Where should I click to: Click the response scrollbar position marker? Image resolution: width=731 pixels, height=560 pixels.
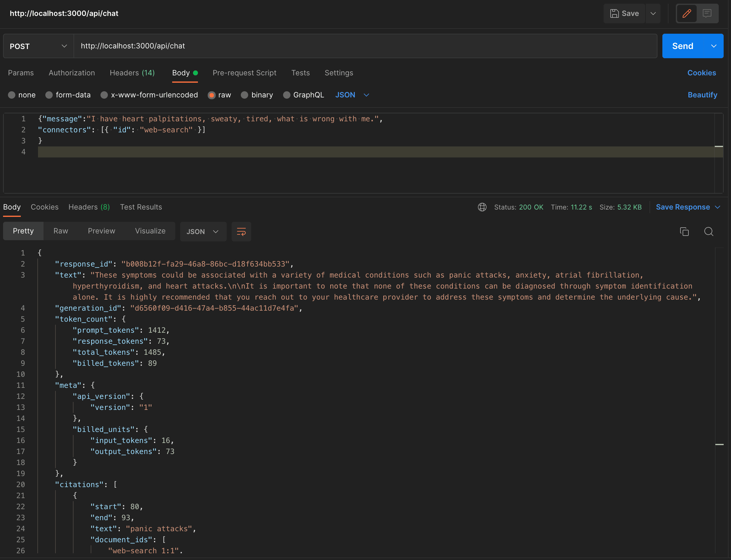[x=719, y=444]
